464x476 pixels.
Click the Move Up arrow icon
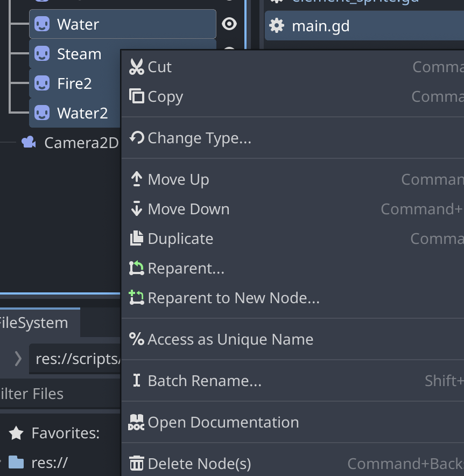137,179
